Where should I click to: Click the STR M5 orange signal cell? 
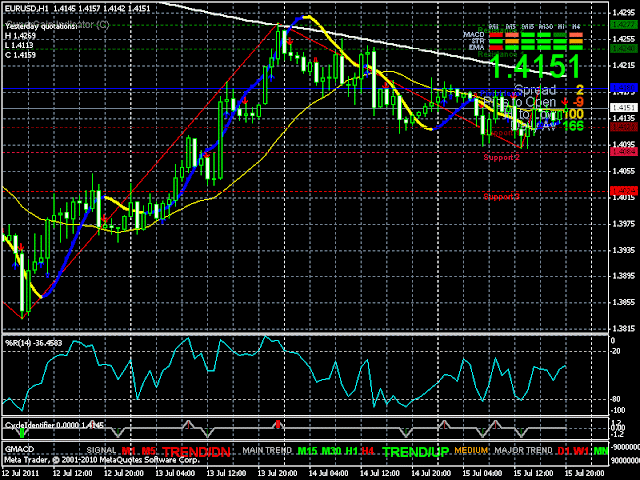click(x=512, y=41)
